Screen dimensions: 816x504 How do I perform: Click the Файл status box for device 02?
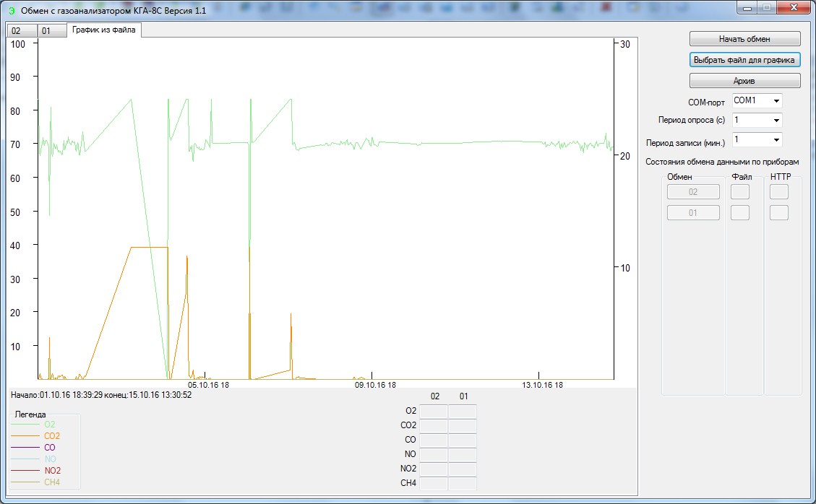[x=740, y=192]
